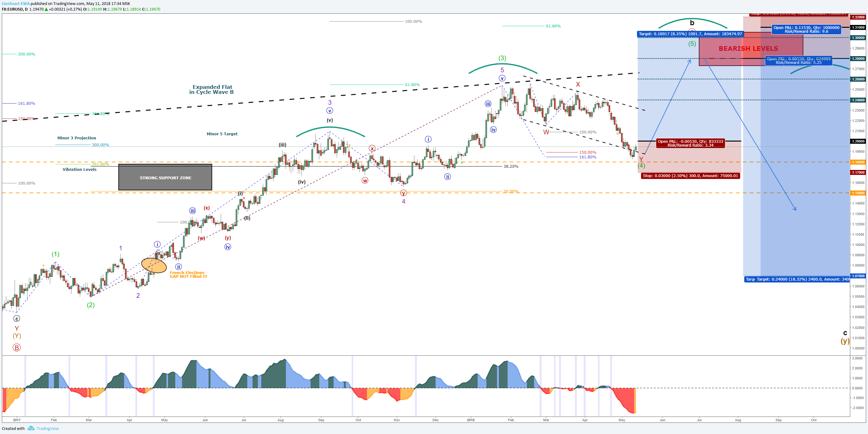Click the 3.0000 indicator scale value
The width and height of the screenshot is (868, 434).
pyautogui.click(x=857, y=358)
